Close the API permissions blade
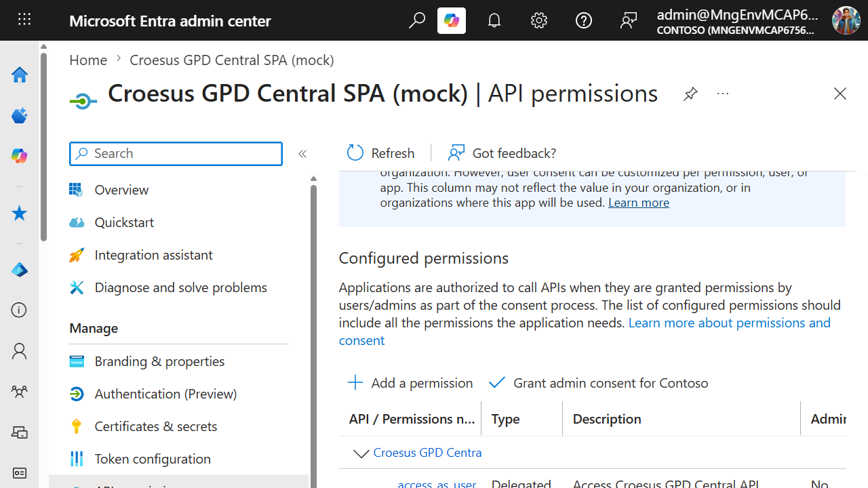The image size is (868, 488). [840, 94]
